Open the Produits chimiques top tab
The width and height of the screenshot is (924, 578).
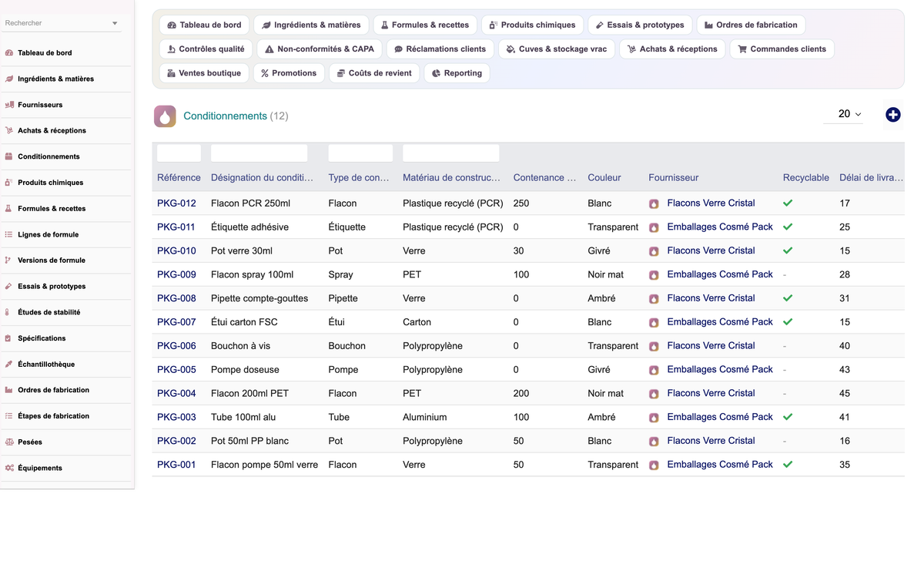coord(532,25)
